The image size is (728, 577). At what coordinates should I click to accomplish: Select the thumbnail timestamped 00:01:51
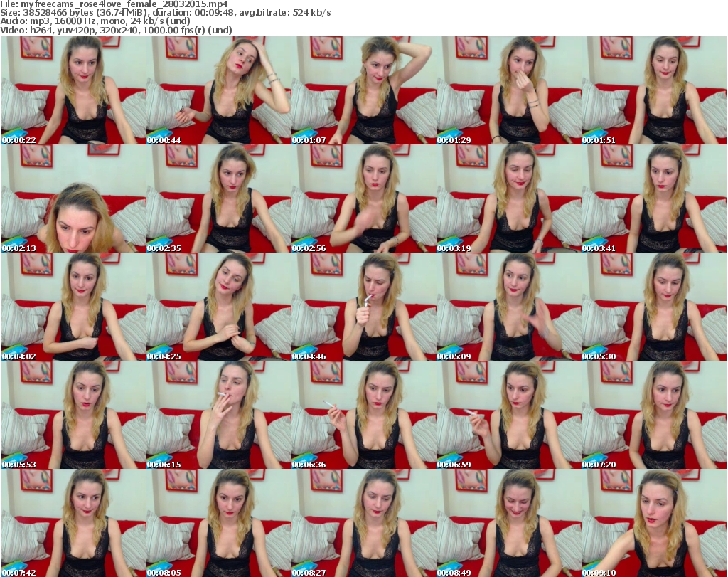tap(654, 90)
